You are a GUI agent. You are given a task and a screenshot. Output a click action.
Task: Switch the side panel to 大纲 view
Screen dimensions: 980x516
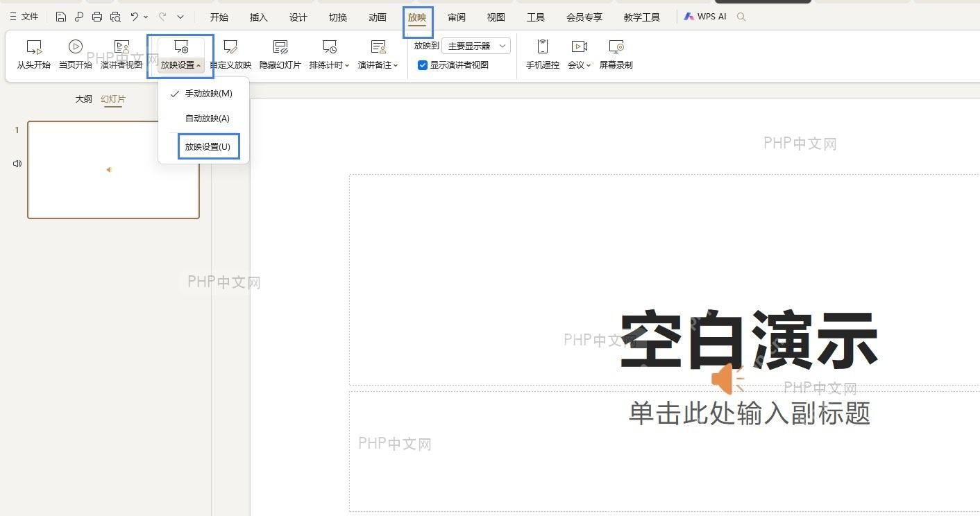pyautogui.click(x=83, y=99)
